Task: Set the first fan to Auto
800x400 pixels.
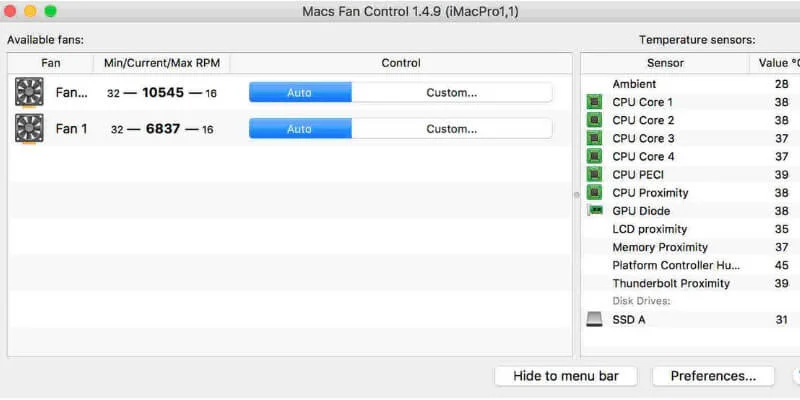Action: [300, 92]
